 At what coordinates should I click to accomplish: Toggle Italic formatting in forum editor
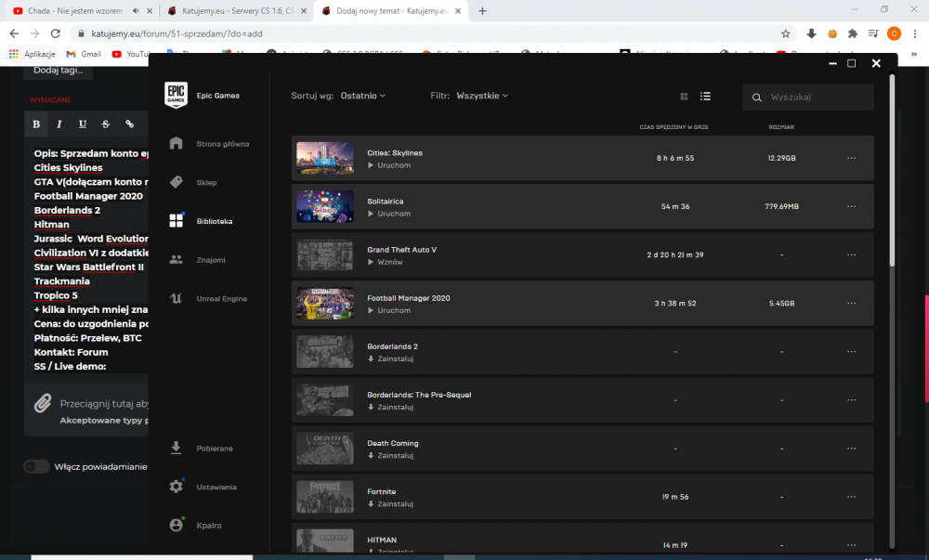point(59,124)
